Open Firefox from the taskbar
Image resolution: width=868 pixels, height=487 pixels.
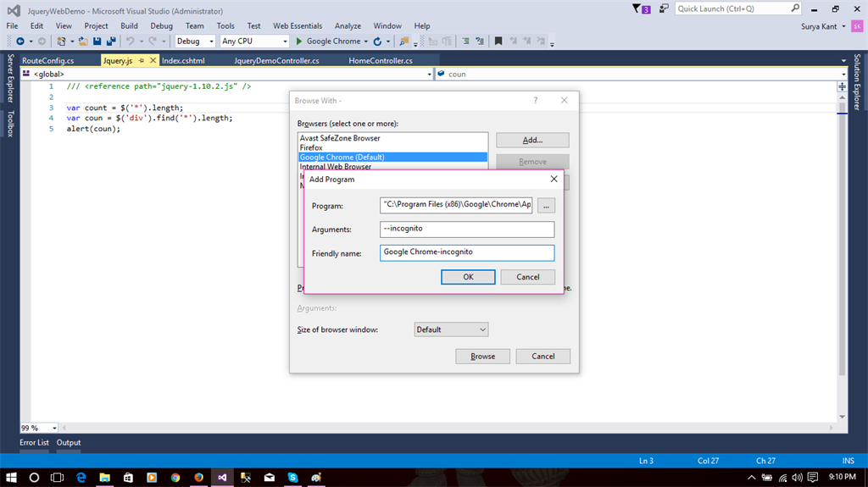[x=198, y=477]
